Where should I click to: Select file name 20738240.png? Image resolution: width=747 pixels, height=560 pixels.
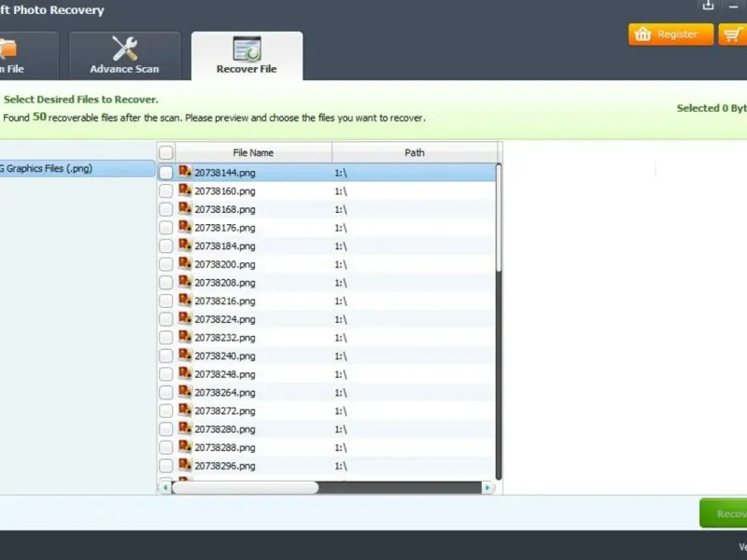(225, 357)
